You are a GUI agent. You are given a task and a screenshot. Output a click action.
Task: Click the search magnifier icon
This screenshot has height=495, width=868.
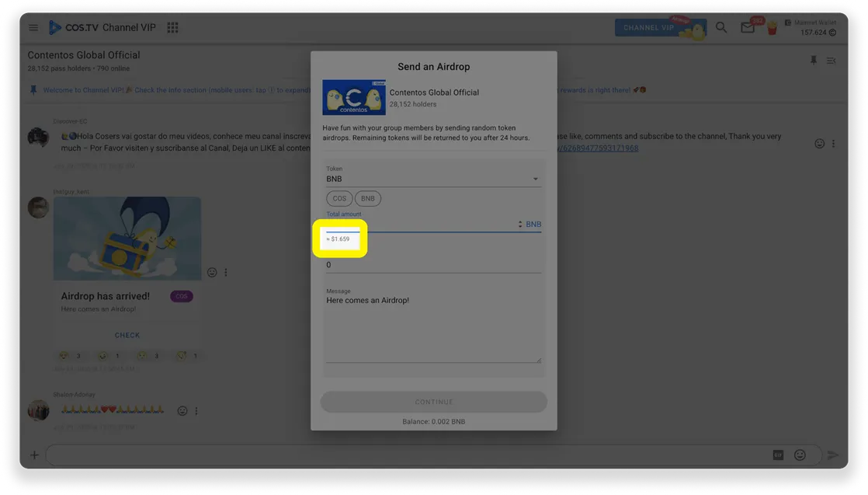(x=720, y=27)
